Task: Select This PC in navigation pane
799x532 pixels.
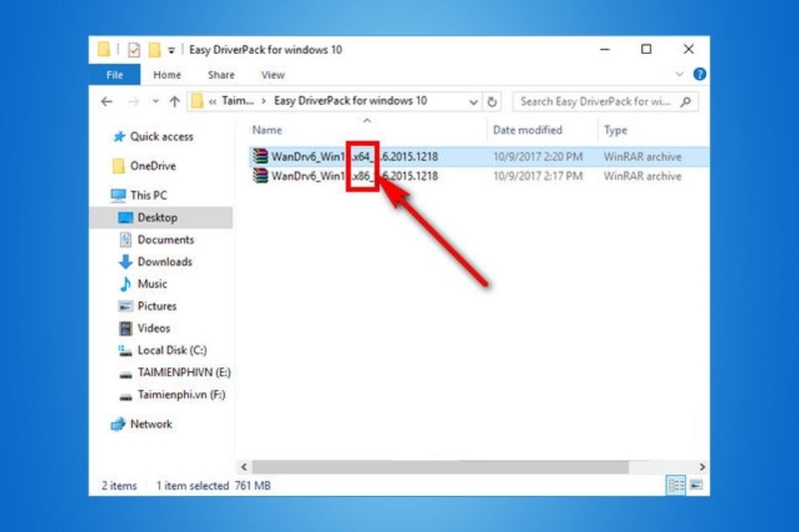Action: click(148, 196)
